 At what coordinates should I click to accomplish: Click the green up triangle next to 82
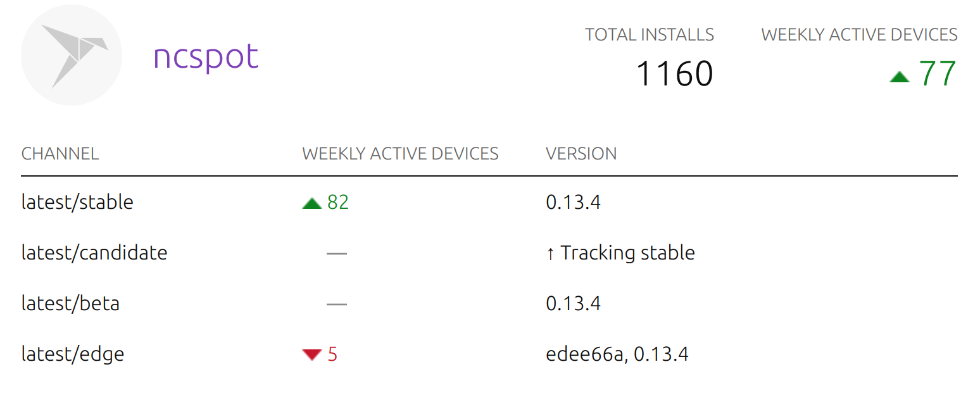[312, 203]
